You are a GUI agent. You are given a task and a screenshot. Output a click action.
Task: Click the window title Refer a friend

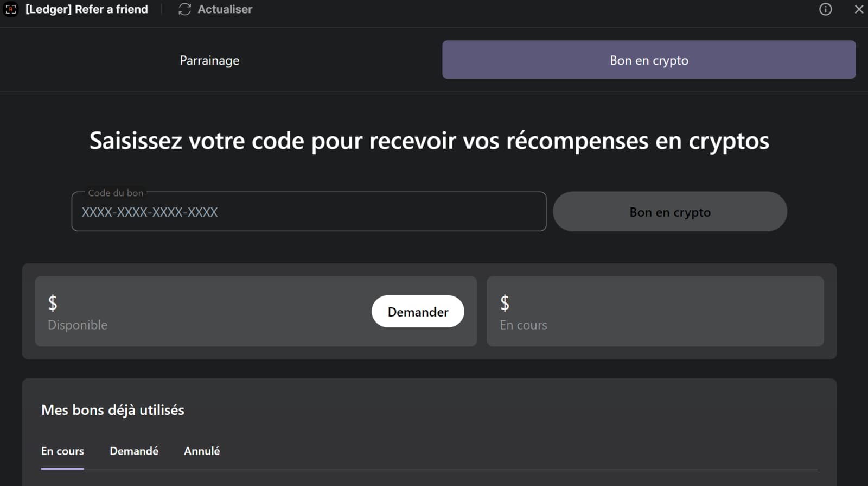pos(87,9)
